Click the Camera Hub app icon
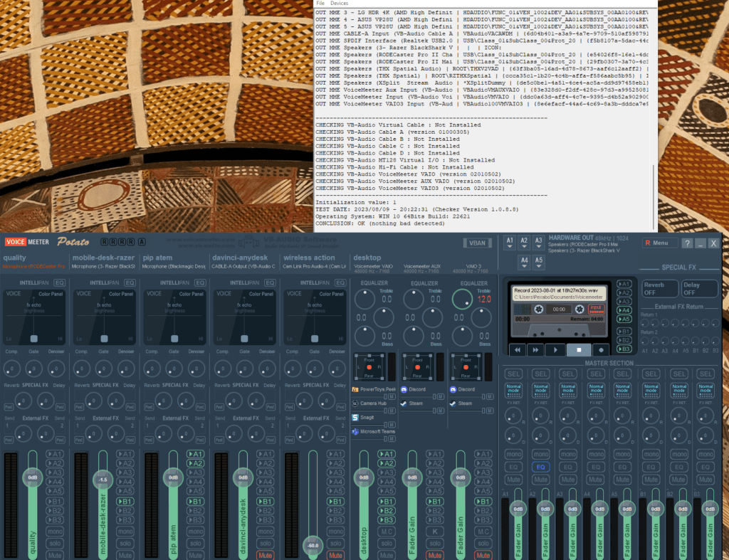The image size is (729, 560). [x=355, y=403]
